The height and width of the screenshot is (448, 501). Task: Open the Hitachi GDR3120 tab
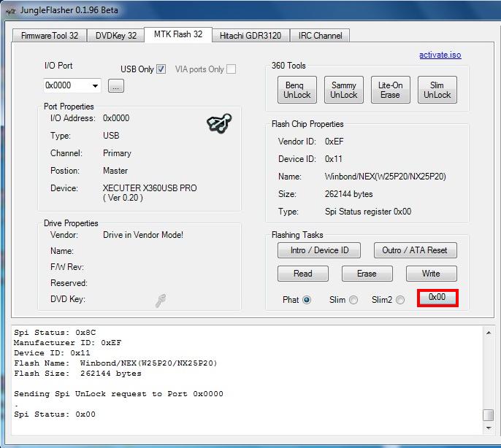pyautogui.click(x=250, y=36)
